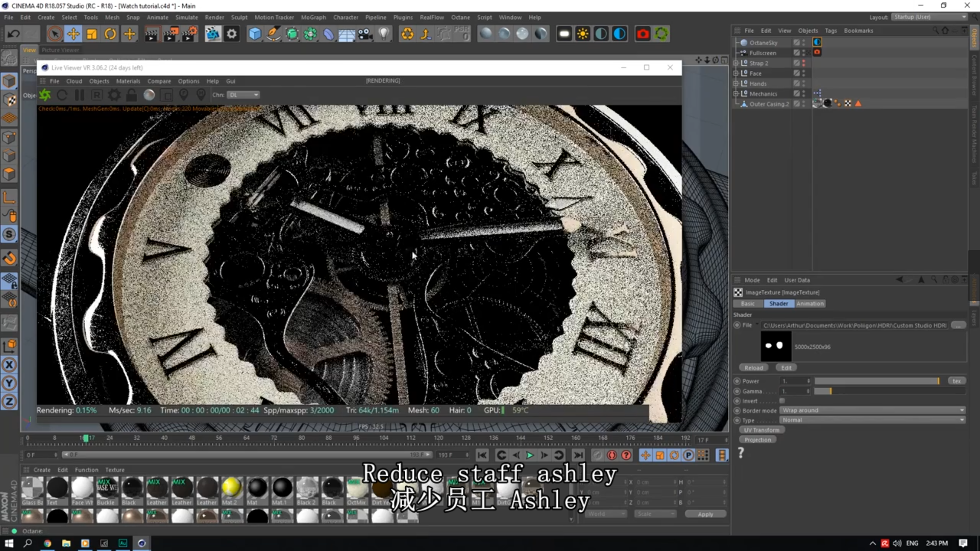Add a Light object from toolbar
Image resolution: width=980 pixels, height=551 pixels.
point(384,34)
